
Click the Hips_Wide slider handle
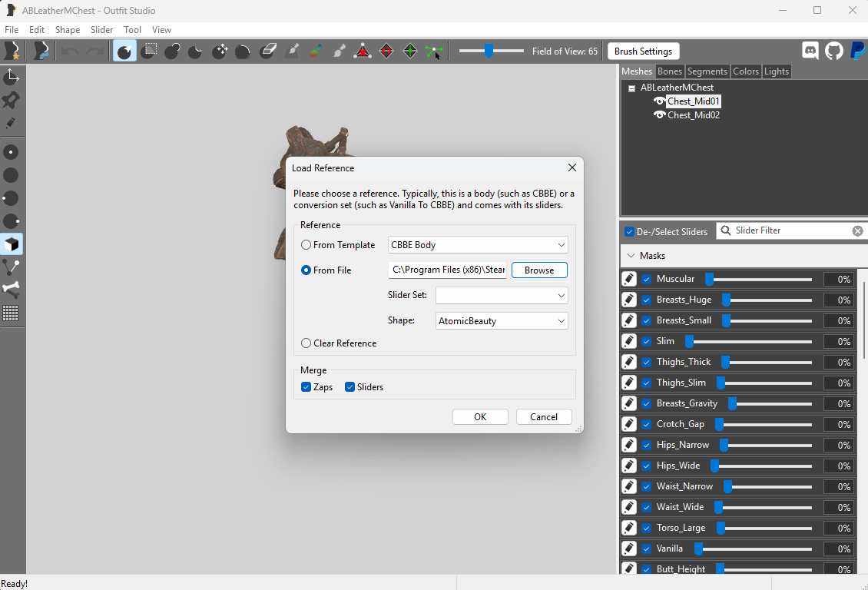[714, 466]
